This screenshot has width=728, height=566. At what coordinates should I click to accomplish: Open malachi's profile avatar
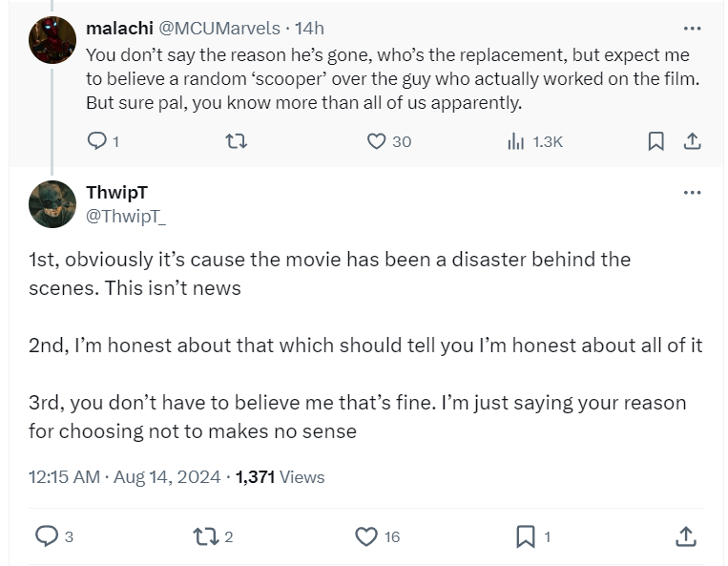click(52, 41)
